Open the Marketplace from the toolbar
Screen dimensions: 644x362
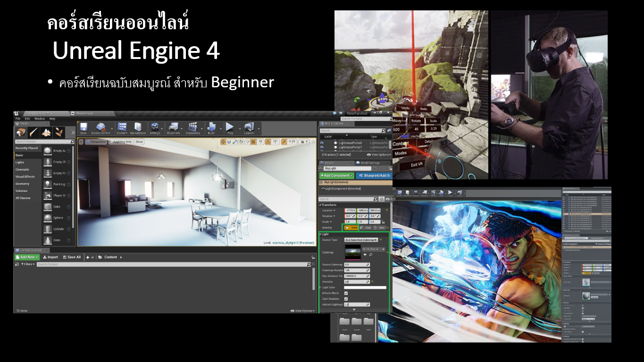coord(138,127)
